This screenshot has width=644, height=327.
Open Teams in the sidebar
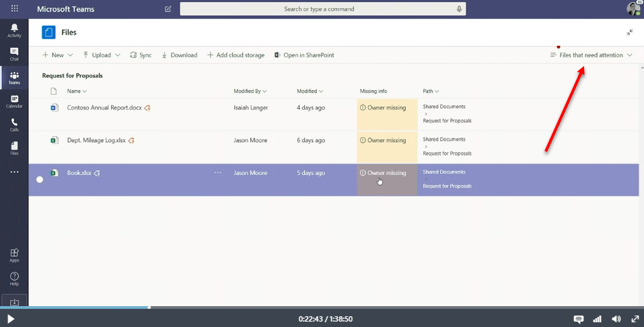pyautogui.click(x=14, y=77)
